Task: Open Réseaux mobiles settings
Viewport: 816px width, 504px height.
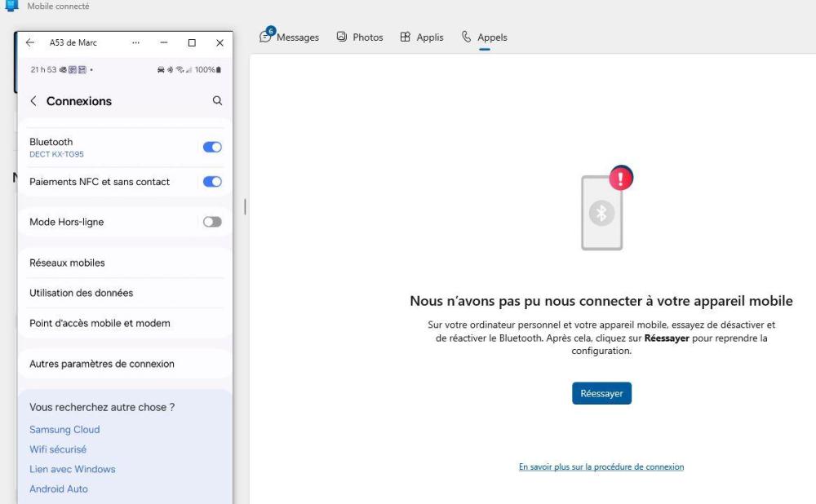Action: [67, 263]
